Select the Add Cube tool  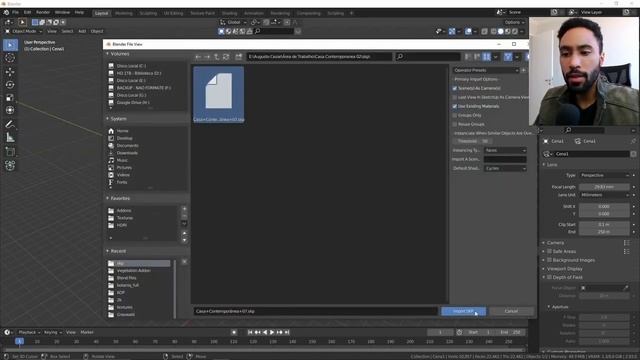click(x=10, y=152)
